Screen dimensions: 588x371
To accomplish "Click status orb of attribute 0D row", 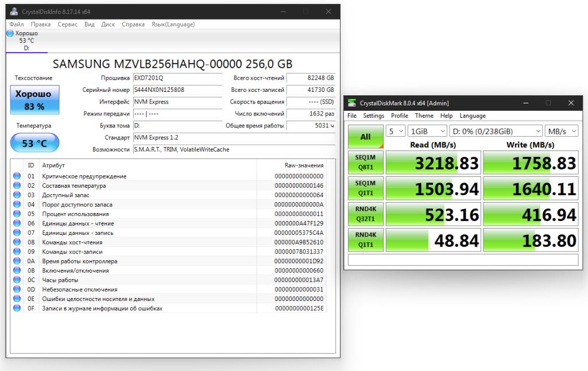I will point(17,289).
